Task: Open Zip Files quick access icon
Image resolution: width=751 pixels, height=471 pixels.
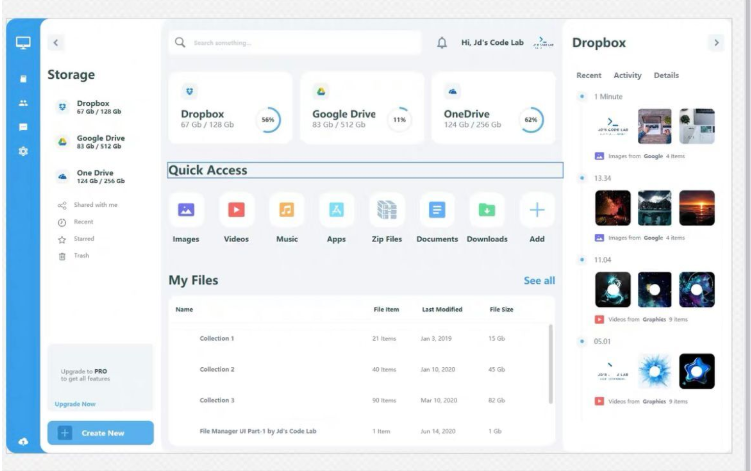Action: (387, 210)
